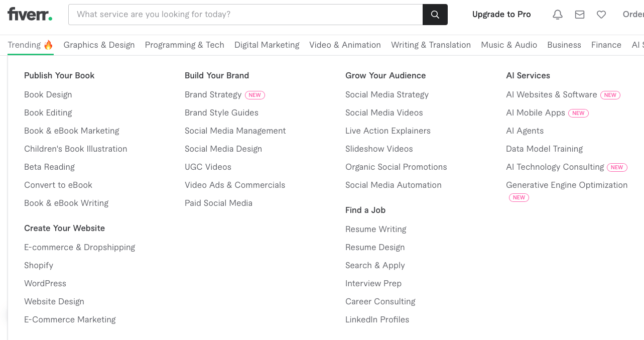Open Programming & Tech category menu

pos(184,45)
